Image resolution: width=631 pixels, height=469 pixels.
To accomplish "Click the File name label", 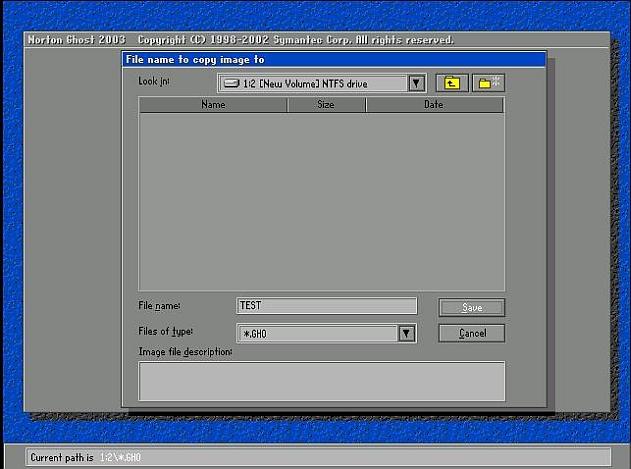I will [159, 306].
